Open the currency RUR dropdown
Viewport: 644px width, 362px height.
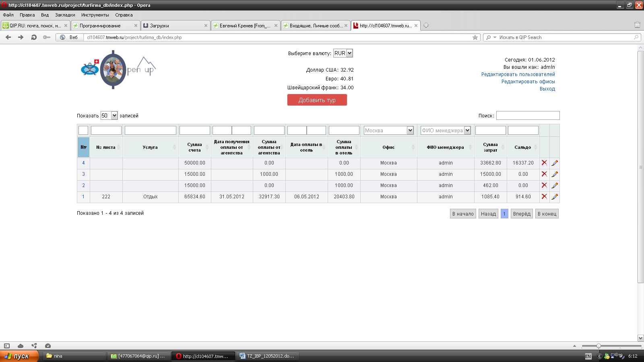click(343, 53)
